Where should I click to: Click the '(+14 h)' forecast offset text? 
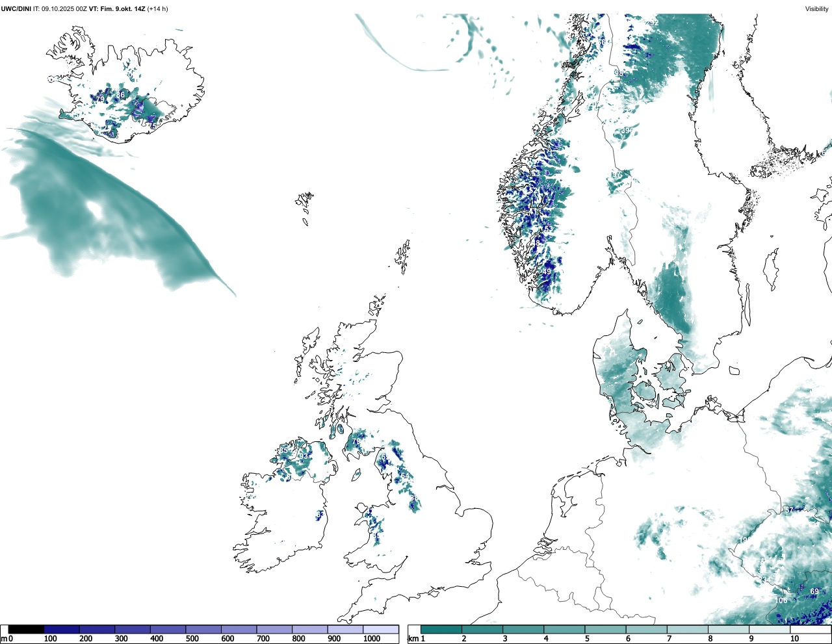(157, 9)
